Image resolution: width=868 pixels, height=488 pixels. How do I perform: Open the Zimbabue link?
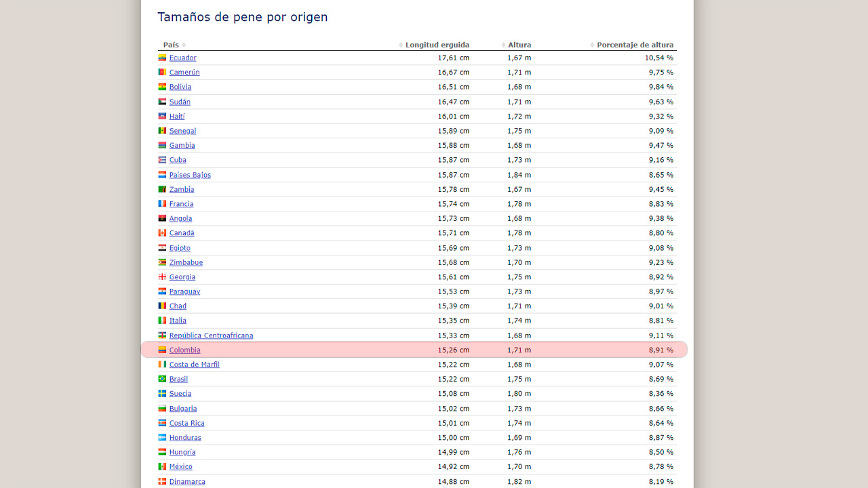[186, 262]
